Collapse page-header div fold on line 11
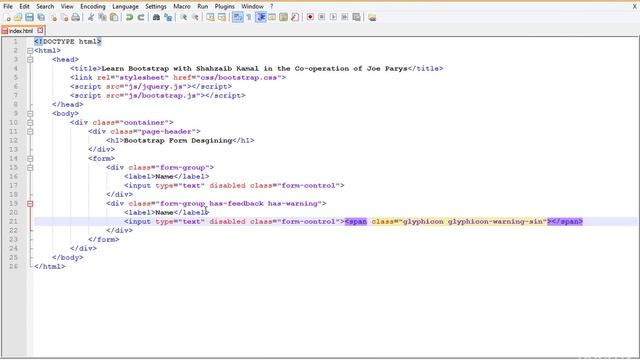 [30, 131]
